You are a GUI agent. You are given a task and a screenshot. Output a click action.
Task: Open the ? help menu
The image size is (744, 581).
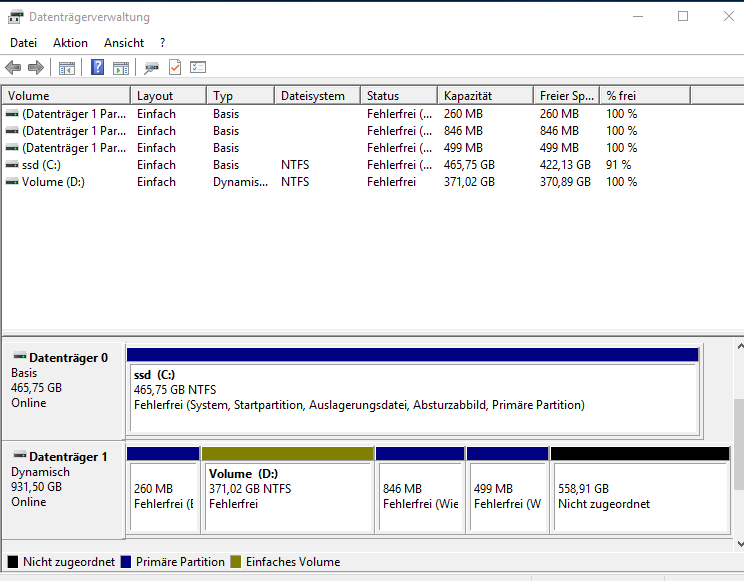click(x=163, y=43)
